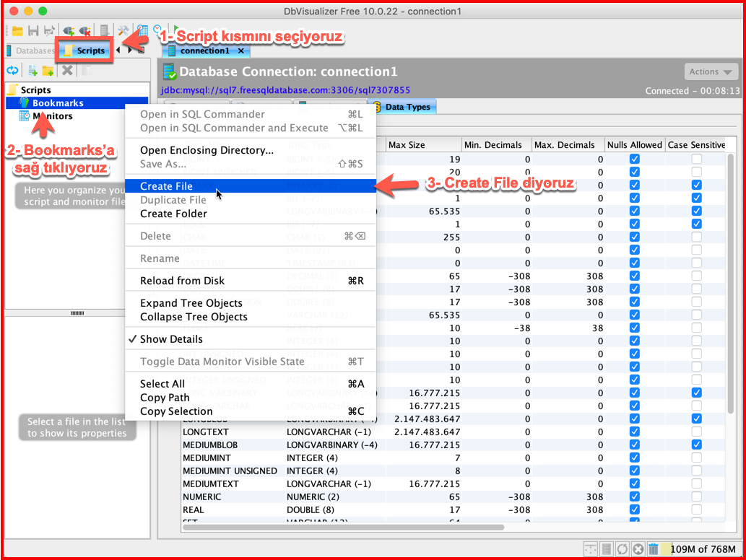Switch to the Databases tab

pos(30,51)
